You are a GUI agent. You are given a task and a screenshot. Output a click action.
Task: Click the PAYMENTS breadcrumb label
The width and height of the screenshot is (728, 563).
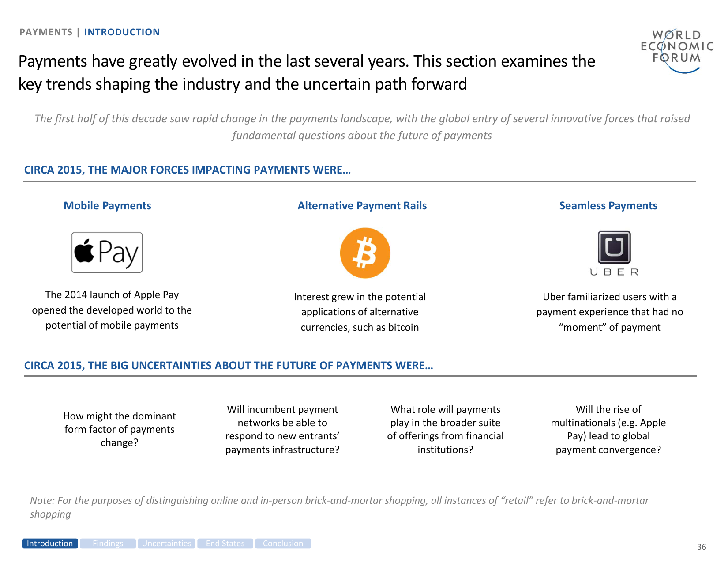[46, 32]
